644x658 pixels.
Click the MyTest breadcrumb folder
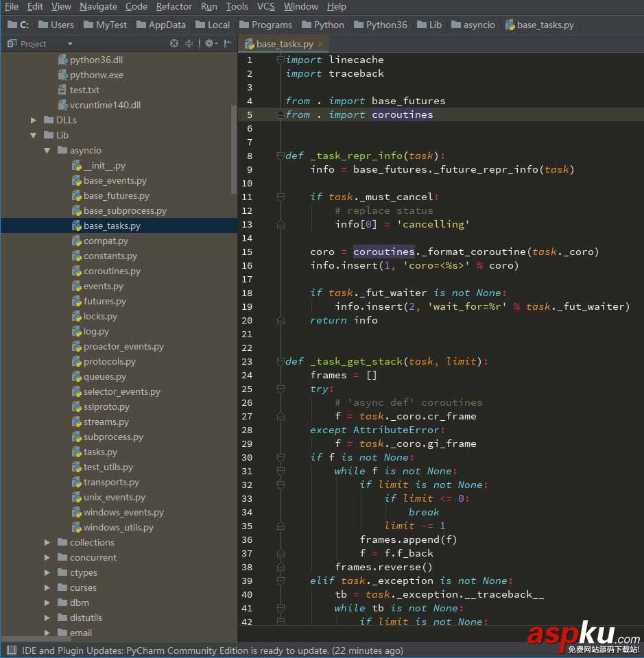106,25
